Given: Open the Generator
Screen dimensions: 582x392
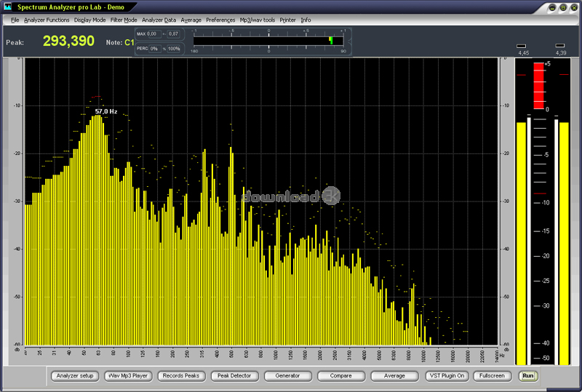Looking at the screenshot, I should pos(288,376).
